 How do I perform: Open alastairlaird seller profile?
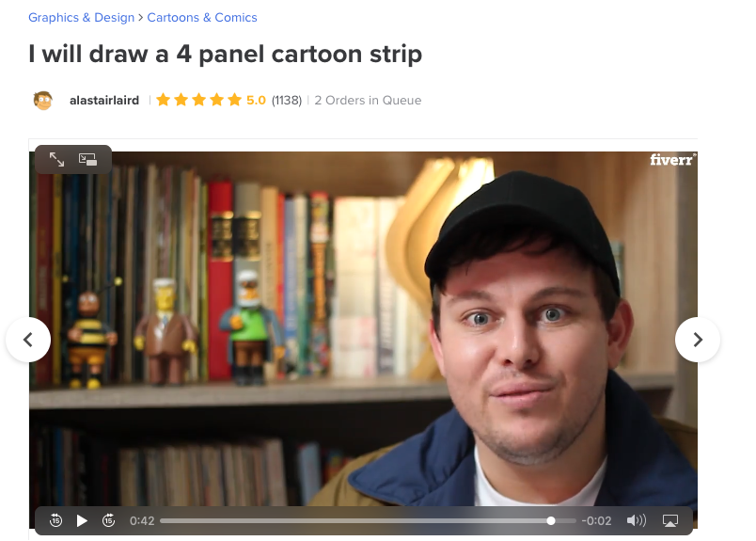(x=104, y=100)
